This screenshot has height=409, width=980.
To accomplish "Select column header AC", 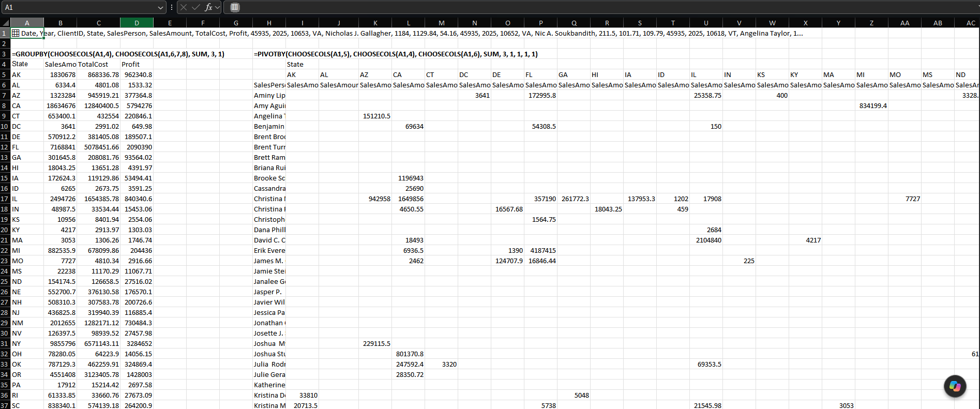I will click(x=967, y=23).
